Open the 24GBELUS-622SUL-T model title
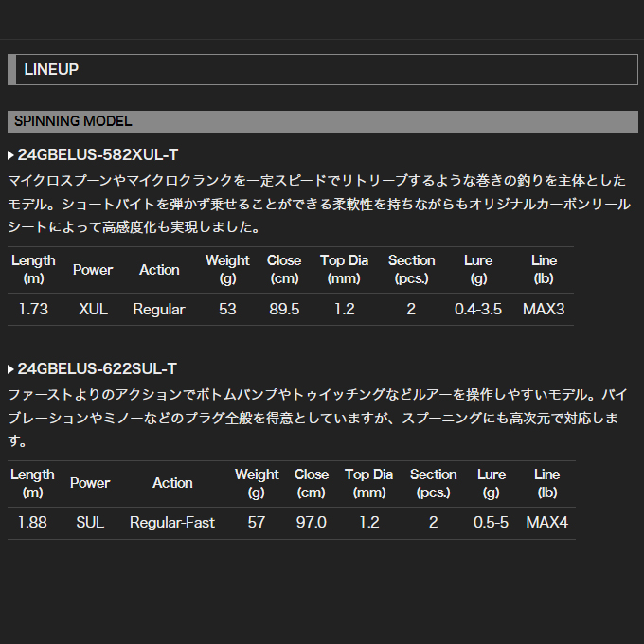644x644 pixels. tap(97, 369)
